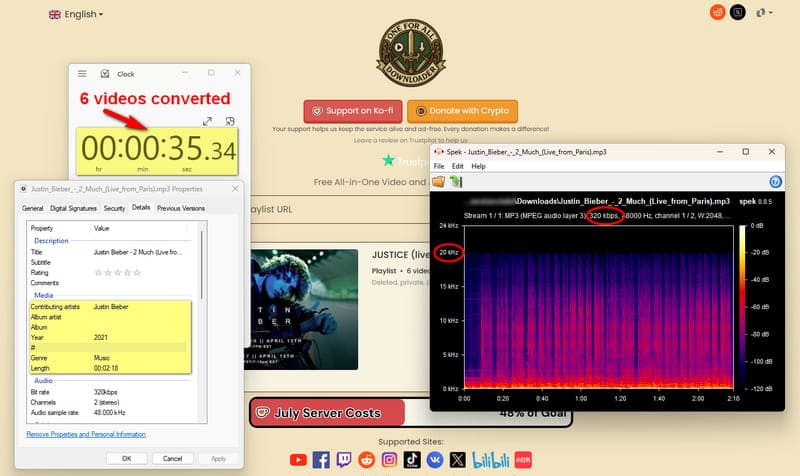Open the English language dropdown
The width and height of the screenshot is (800, 476).
pyautogui.click(x=76, y=14)
